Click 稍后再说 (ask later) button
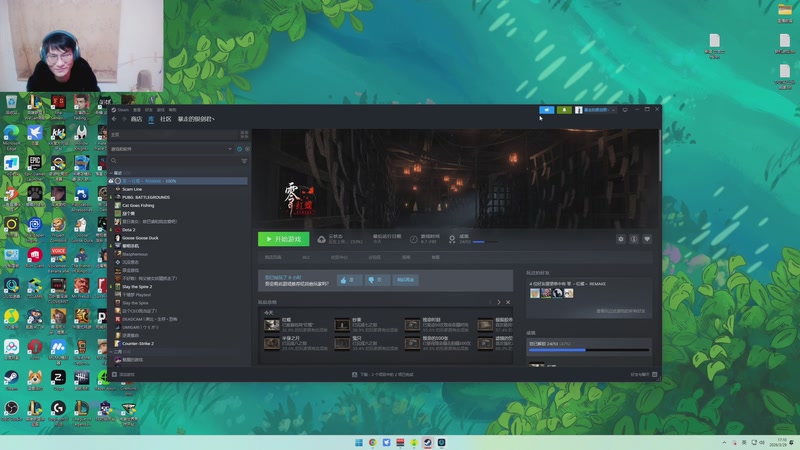Screen dimensions: 800x450 [x=406, y=280]
